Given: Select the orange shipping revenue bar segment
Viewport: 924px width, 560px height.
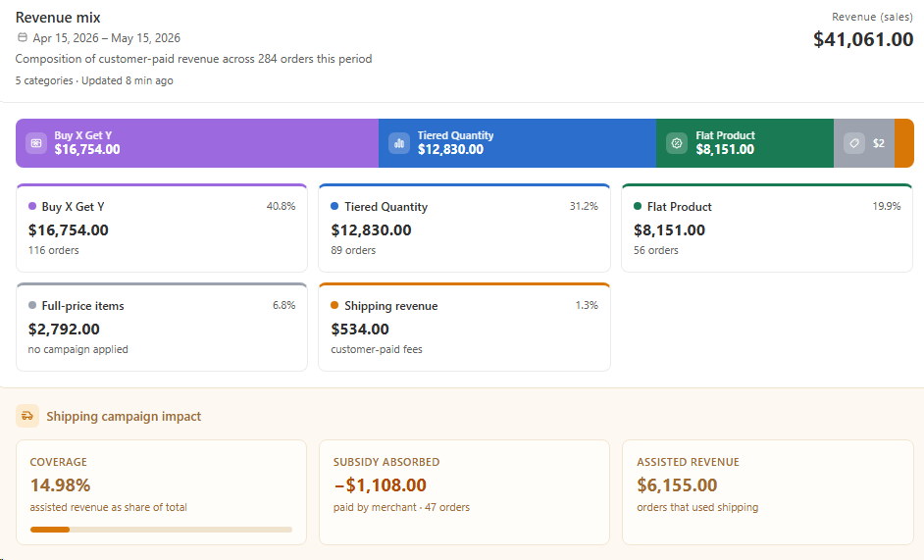Looking at the screenshot, I should (x=904, y=143).
